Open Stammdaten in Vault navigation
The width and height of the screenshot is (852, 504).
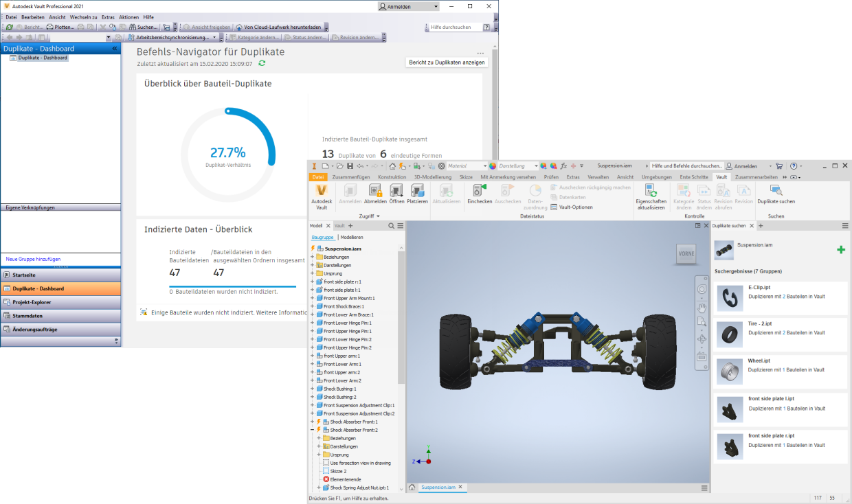click(60, 316)
